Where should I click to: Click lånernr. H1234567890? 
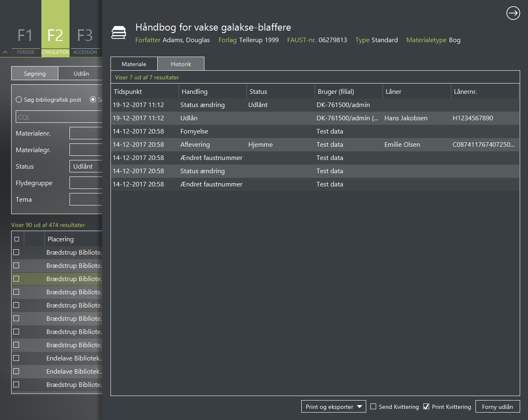[x=473, y=118]
